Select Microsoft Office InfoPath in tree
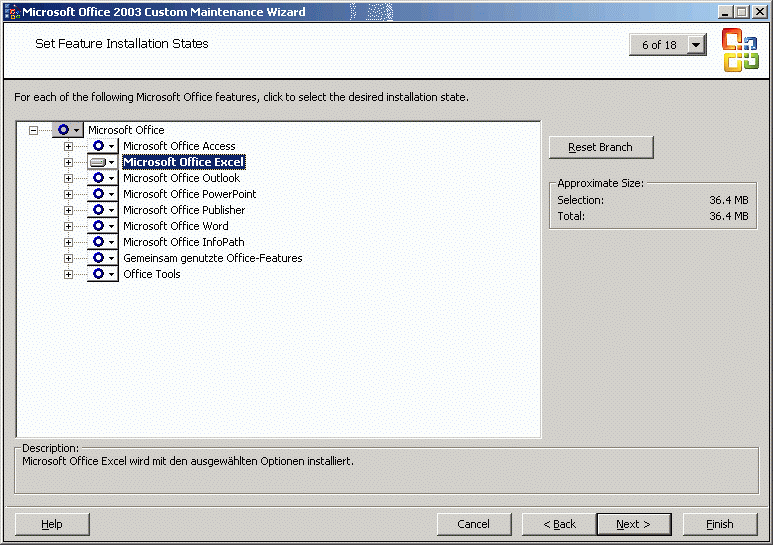 (184, 242)
